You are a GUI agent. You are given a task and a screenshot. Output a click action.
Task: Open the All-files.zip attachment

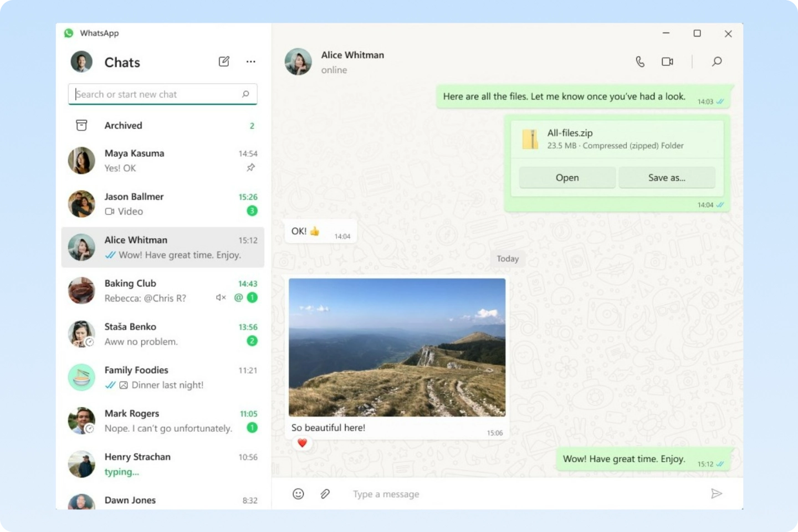click(x=567, y=178)
